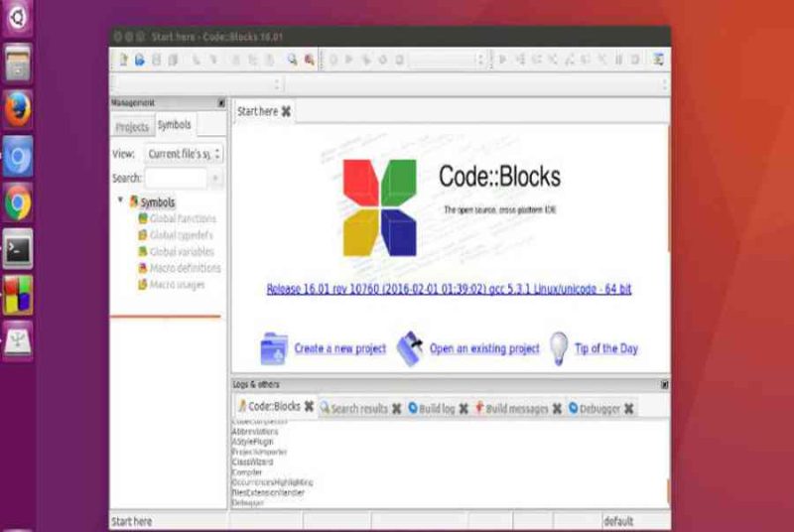Click the Step into debug icon
Viewport: 794px width, 532px height.
click(x=553, y=60)
